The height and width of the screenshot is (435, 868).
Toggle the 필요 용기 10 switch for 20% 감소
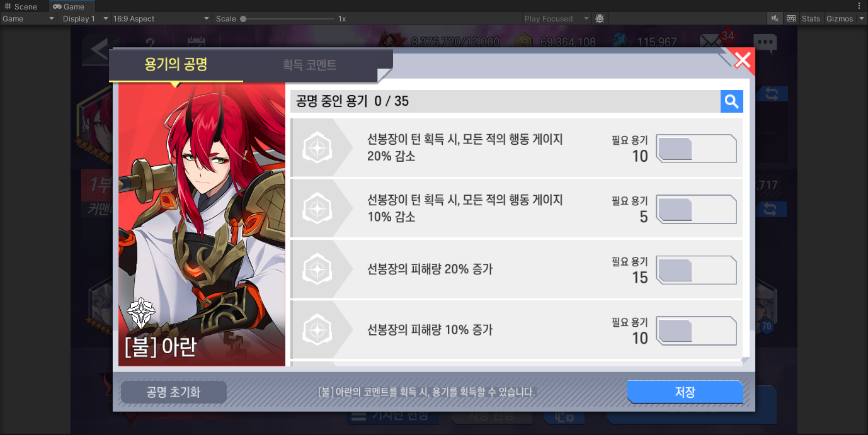697,149
